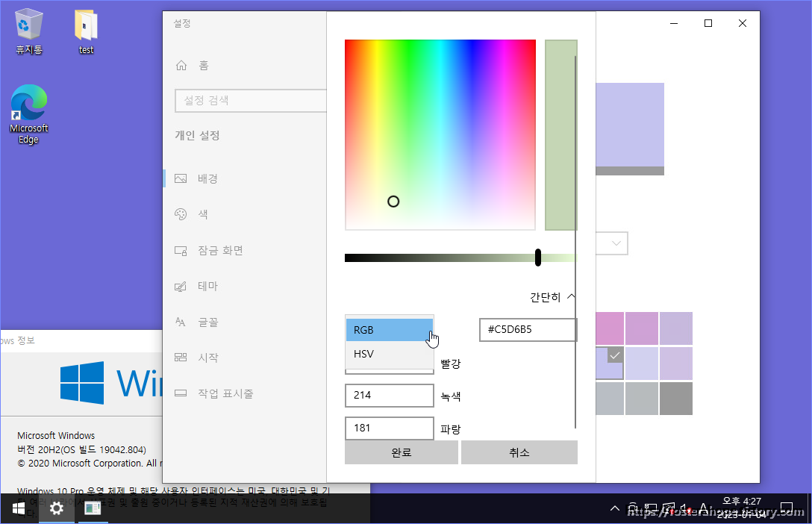Open the 시작 start tiles icon

pos(181,358)
